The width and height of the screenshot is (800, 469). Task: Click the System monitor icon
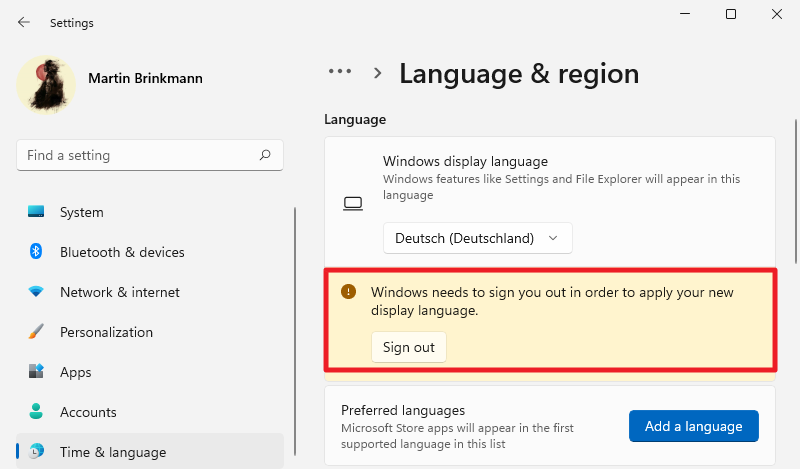tap(36, 211)
